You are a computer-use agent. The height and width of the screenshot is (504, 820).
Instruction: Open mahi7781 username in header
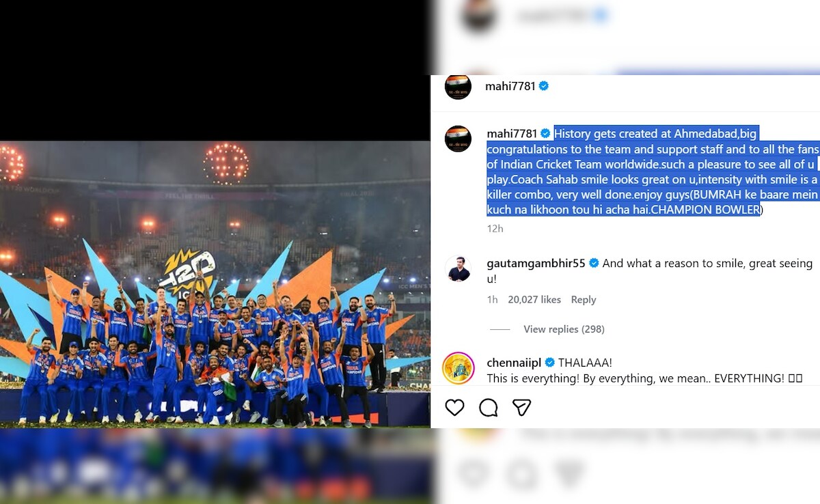[510, 86]
